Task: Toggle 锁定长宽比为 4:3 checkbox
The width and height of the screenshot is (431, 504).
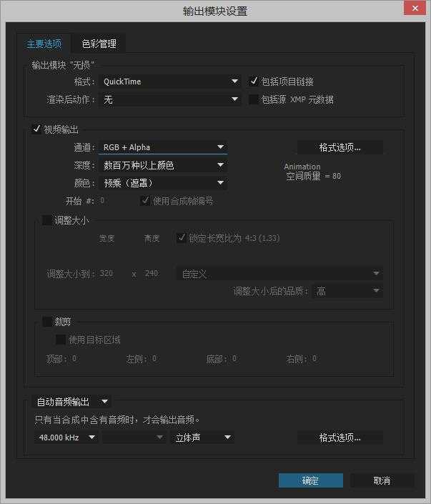Action: click(x=182, y=238)
